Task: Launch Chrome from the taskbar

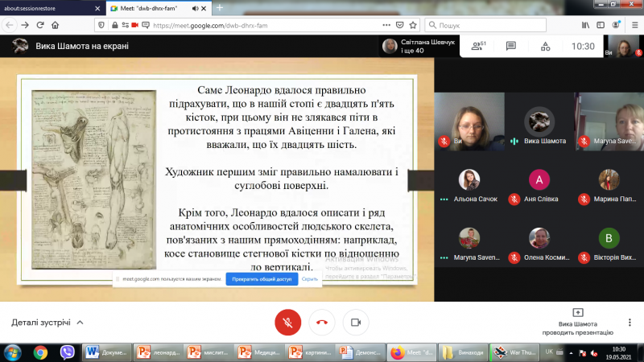Action: pos(40,352)
